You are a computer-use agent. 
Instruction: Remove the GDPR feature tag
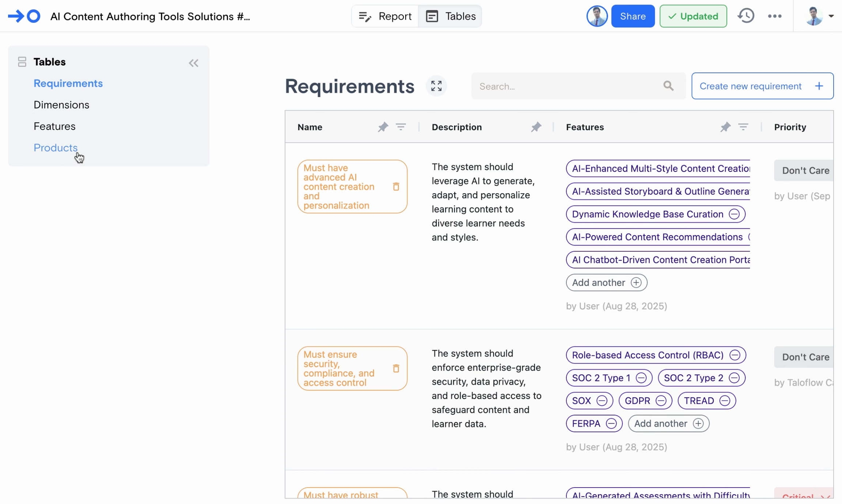pos(661,401)
